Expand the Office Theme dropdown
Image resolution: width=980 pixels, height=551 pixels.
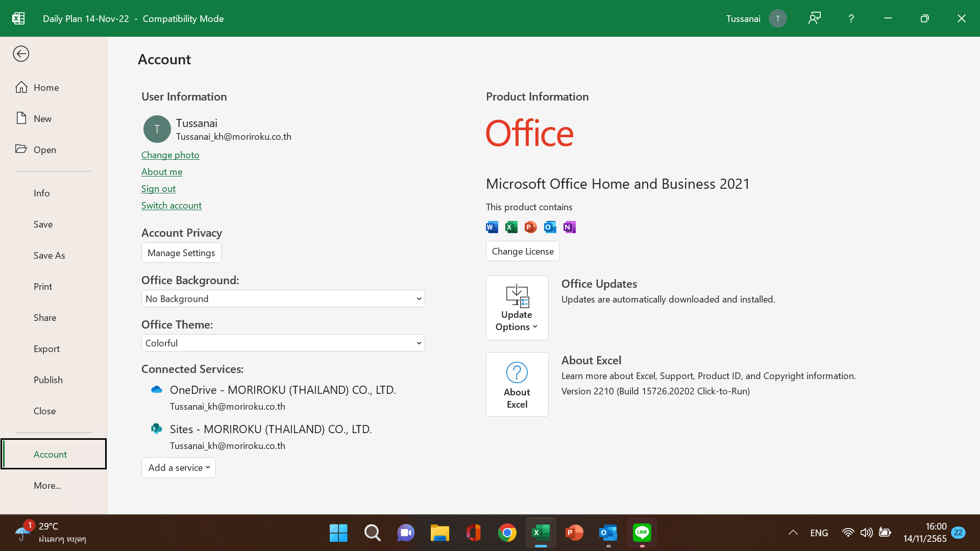click(283, 343)
